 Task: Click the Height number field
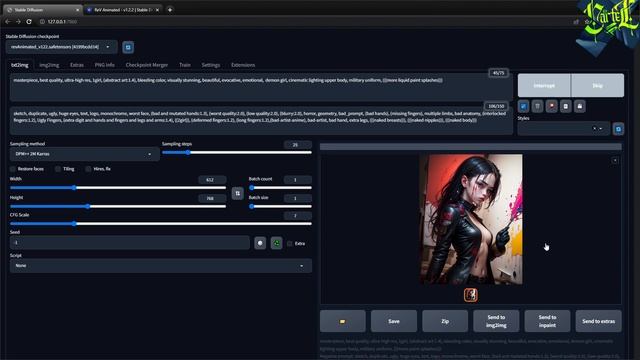(212, 198)
